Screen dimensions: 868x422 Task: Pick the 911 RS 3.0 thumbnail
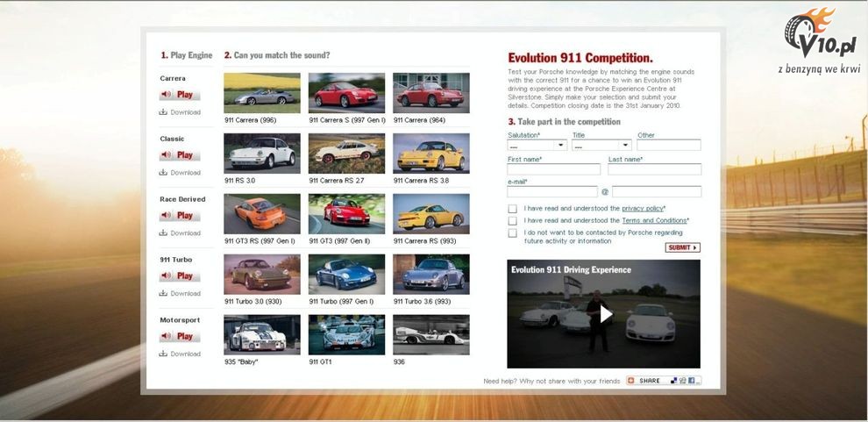coord(262,154)
